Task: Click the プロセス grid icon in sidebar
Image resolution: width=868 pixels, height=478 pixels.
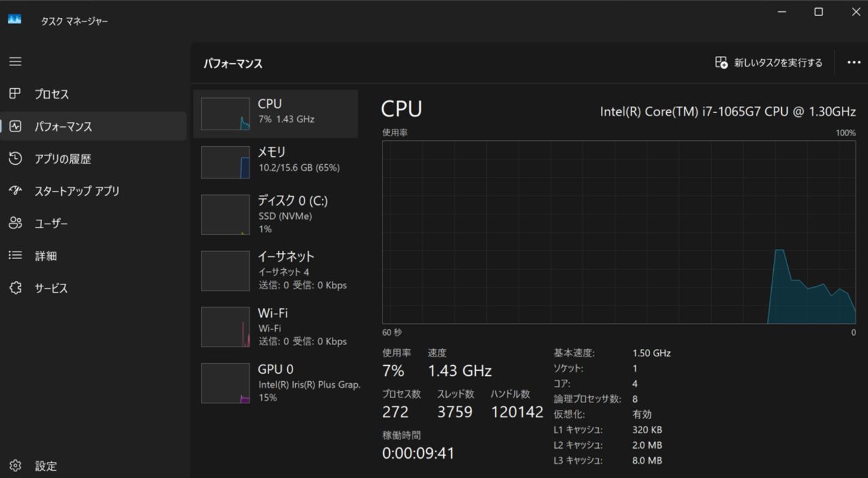Action: click(15, 93)
